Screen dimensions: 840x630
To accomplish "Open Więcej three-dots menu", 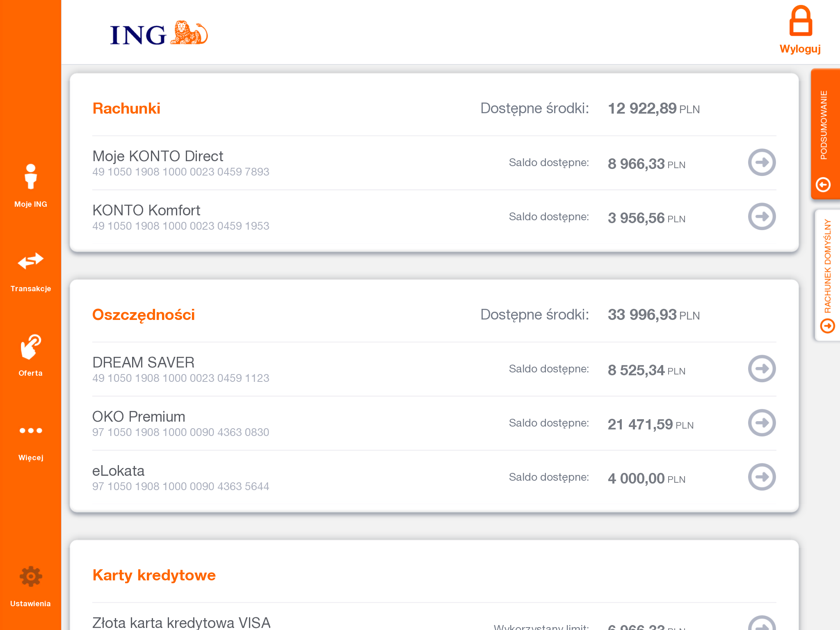I will [x=31, y=440].
